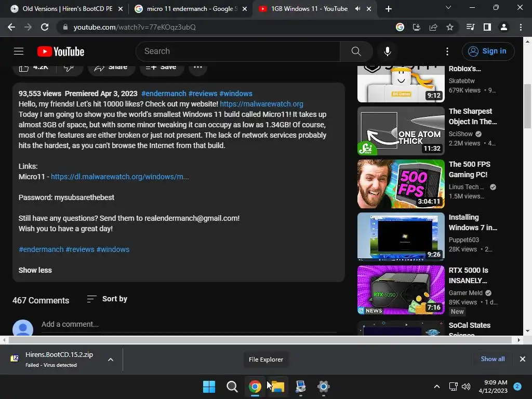Close the Hiren's BootCD PE tab
Viewport: 532px width, 399px height.
point(121,9)
